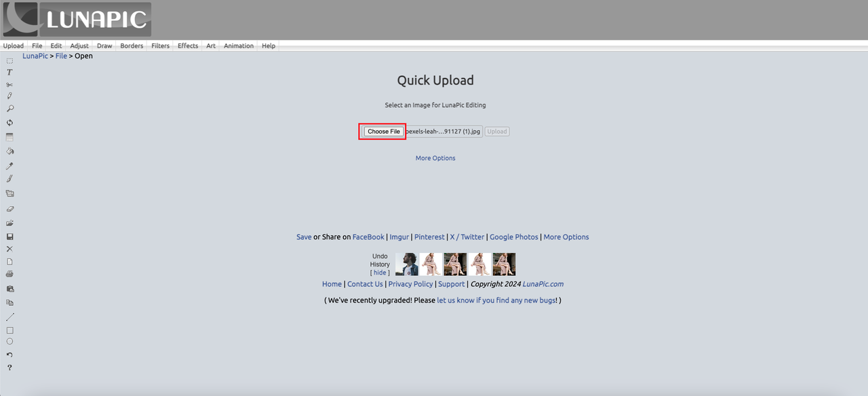The height and width of the screenshot is (396, 868).
Task: Select the line drawing tool
Action: click(x=9, y=317)
